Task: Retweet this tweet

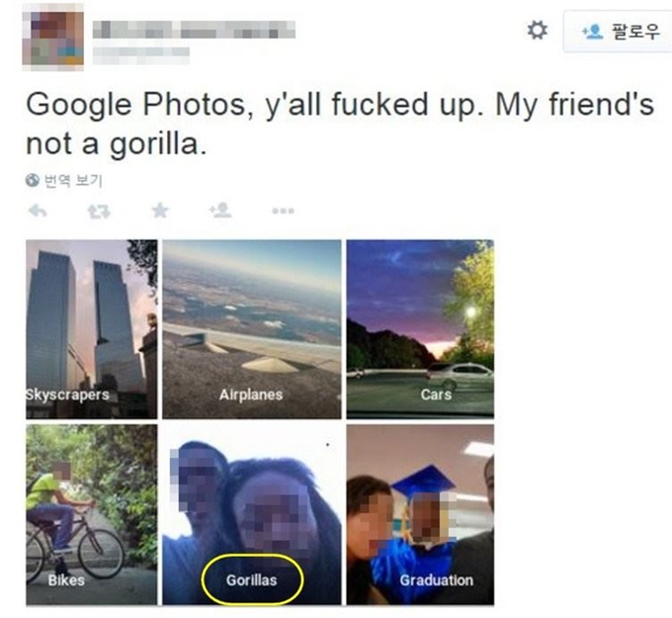Action: tap(99, 211)
